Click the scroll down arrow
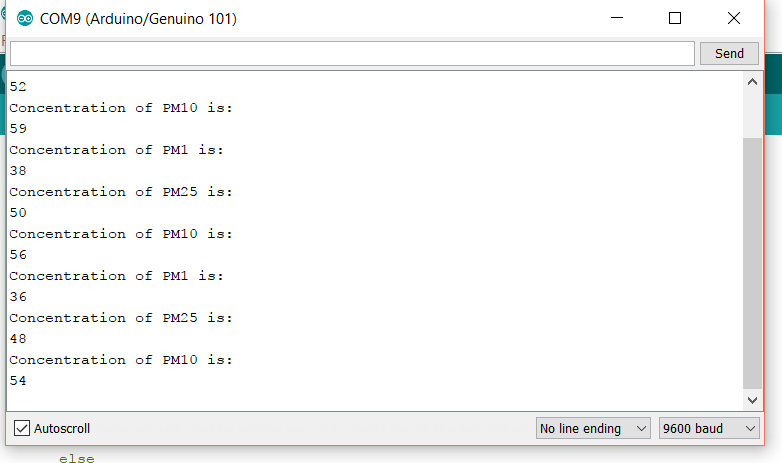 click(x=753, y=400)
